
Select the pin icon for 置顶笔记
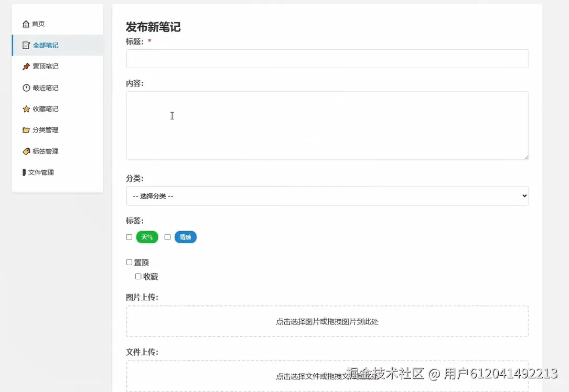pyautogui.click(x=26, y=66)
